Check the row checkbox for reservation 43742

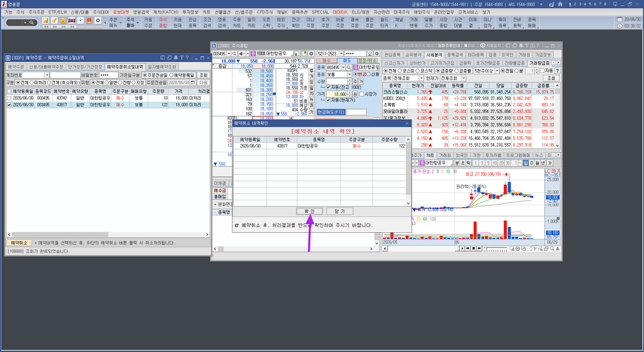click(x=9, y=98)
